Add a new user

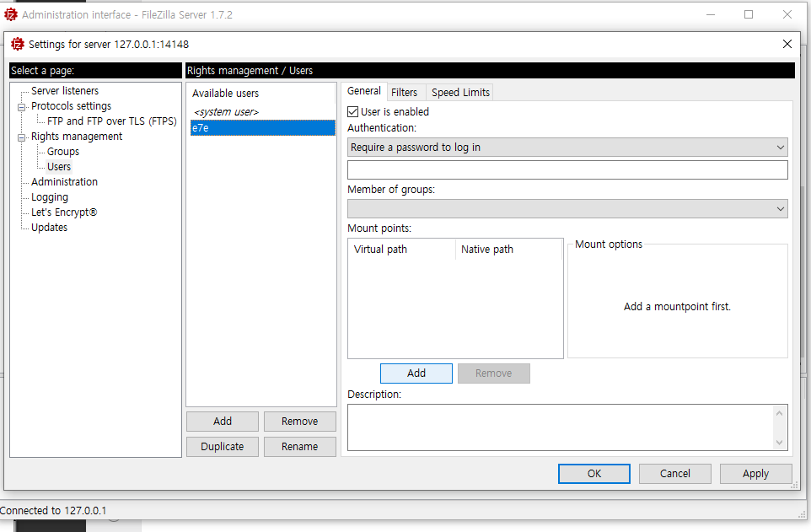click(x=223, y=422)
